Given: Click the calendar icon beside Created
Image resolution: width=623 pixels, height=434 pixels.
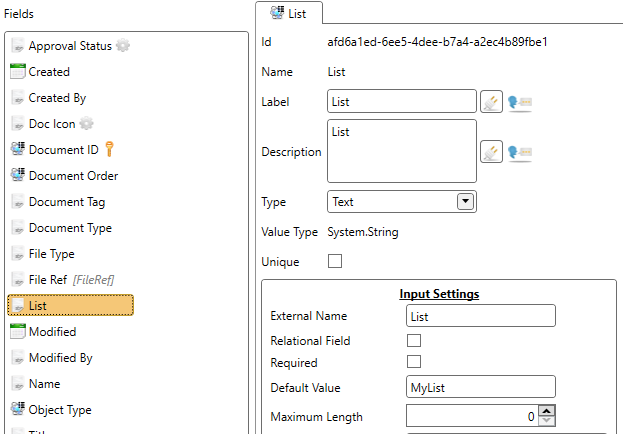Looking at the screenshot, I should click(17, 72).
